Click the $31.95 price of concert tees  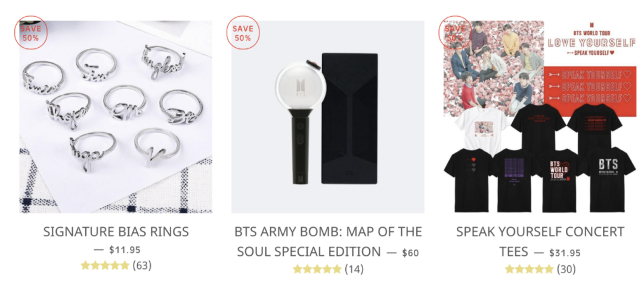click(x=565, y=253)
